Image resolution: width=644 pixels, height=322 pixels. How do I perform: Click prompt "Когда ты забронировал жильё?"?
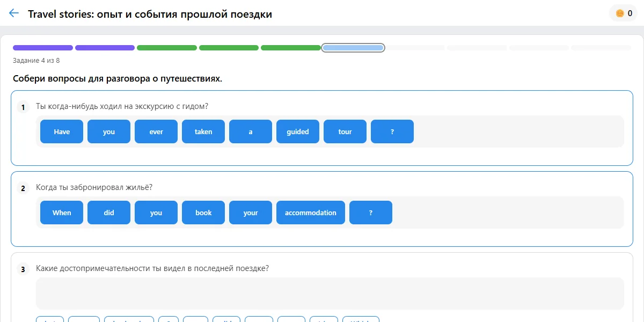pyautogui.click(x=94, y=187)
